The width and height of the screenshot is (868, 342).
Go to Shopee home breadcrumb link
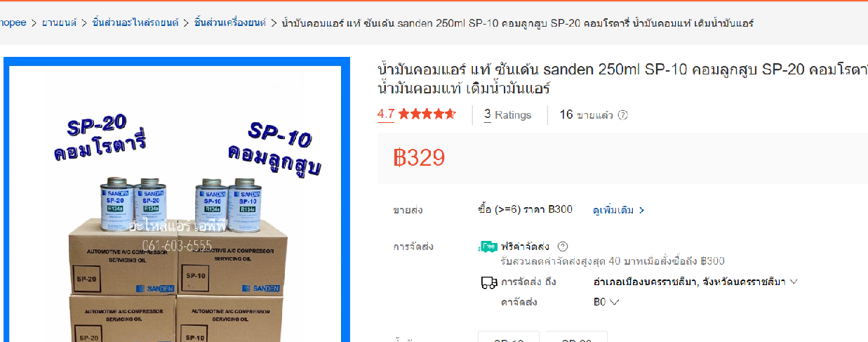point(13,23)
